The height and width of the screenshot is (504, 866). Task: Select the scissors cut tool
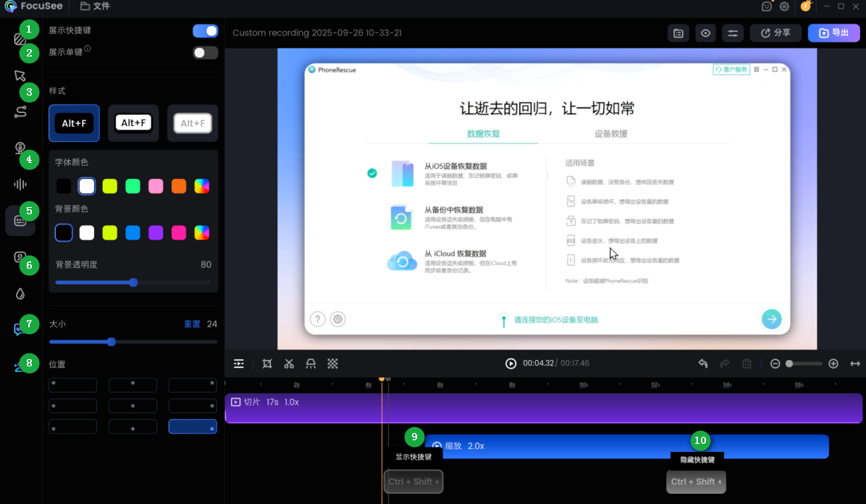pyautogui.click(x=289, y=364)
